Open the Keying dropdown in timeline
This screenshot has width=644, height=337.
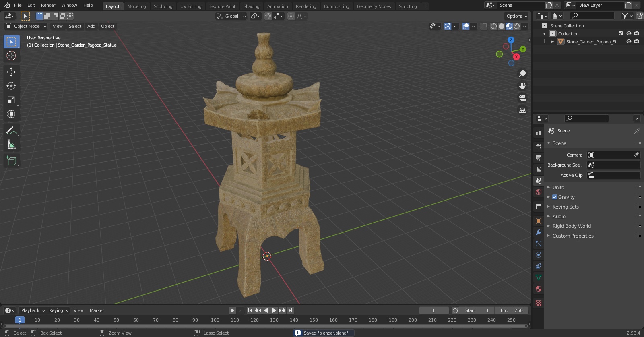tap(58, 310)
